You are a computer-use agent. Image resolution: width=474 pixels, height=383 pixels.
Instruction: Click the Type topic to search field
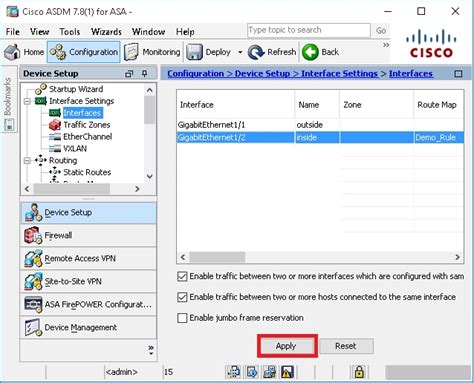click(309, 30)
